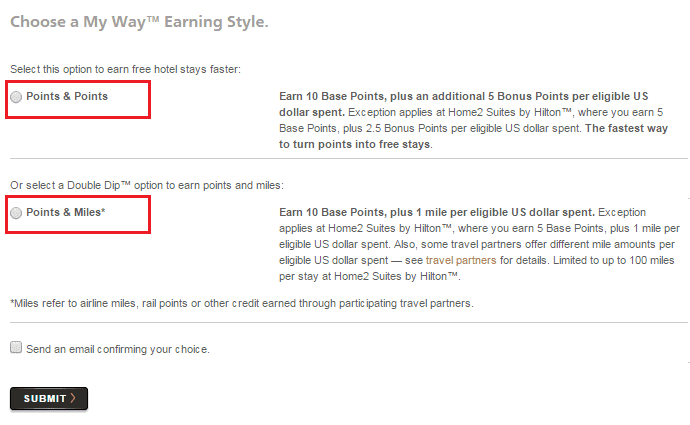The height and width of the screenshot is (425, 690).
Task: Click the 'Points & Points' label text
Action: [67, 97]
